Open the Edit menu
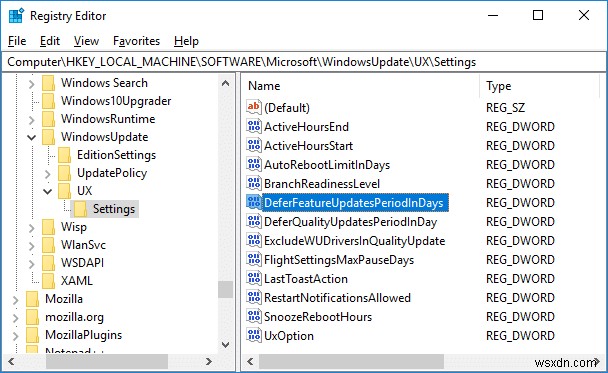 [x=50, y=41]
